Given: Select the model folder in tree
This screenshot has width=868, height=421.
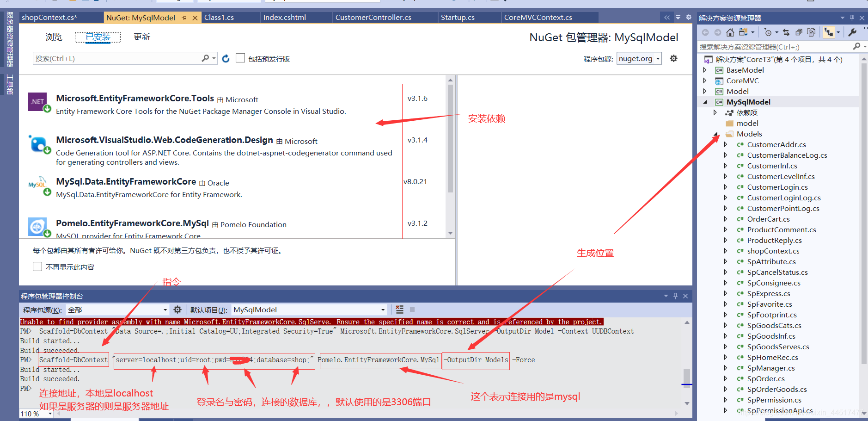Looking at the screenshot, I should pyautogui.click(x=747, y=123).
